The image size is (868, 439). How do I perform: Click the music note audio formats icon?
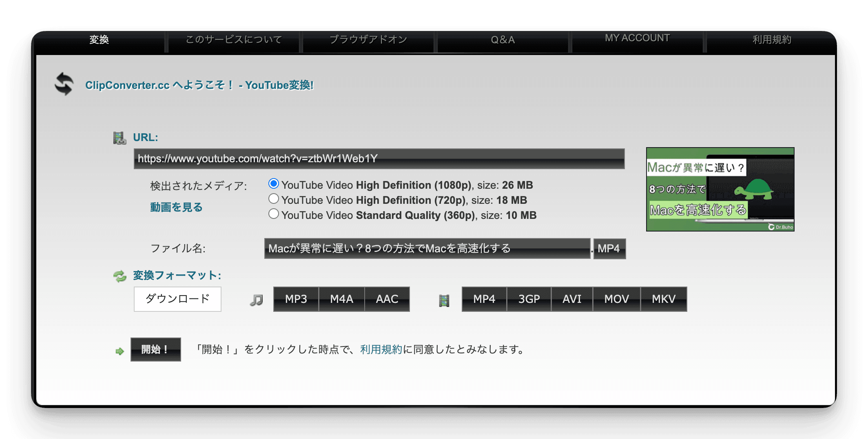coord(257,300)
